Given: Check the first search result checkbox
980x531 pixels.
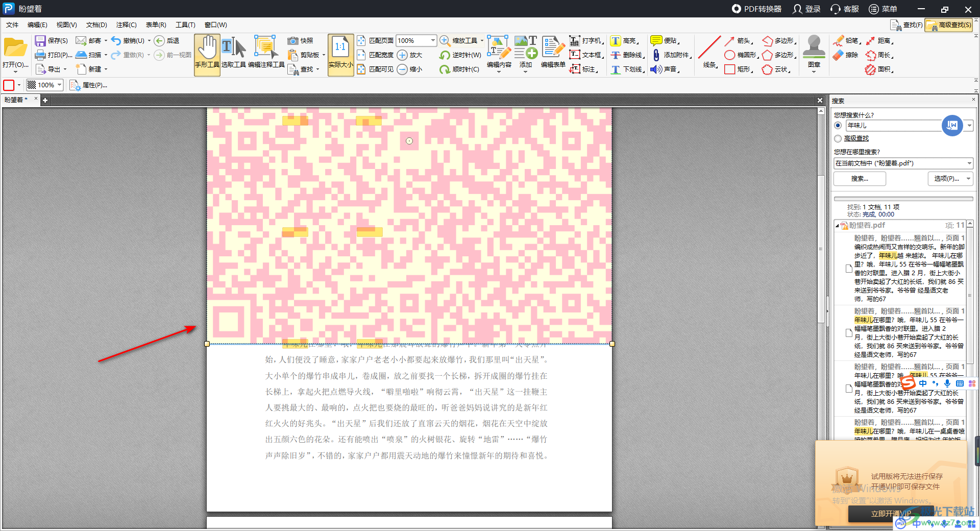Looking at the screenshot, I should click(849, 268).
